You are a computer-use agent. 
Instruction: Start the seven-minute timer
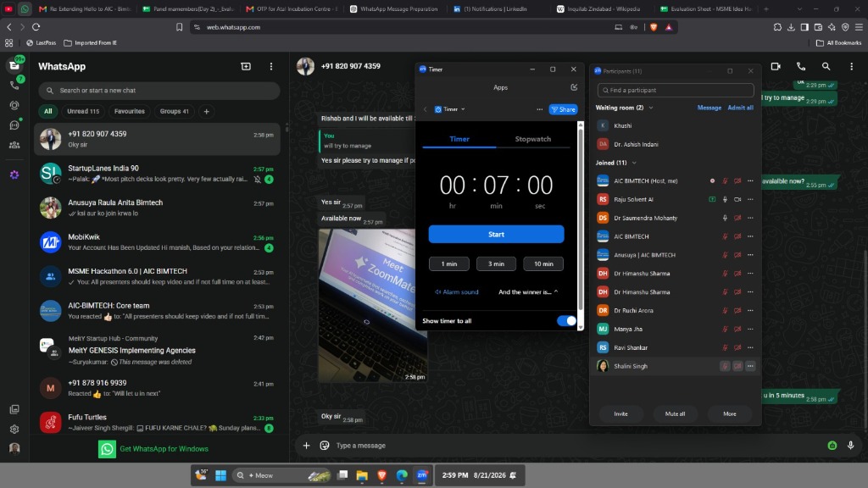(x=496, y=234)
